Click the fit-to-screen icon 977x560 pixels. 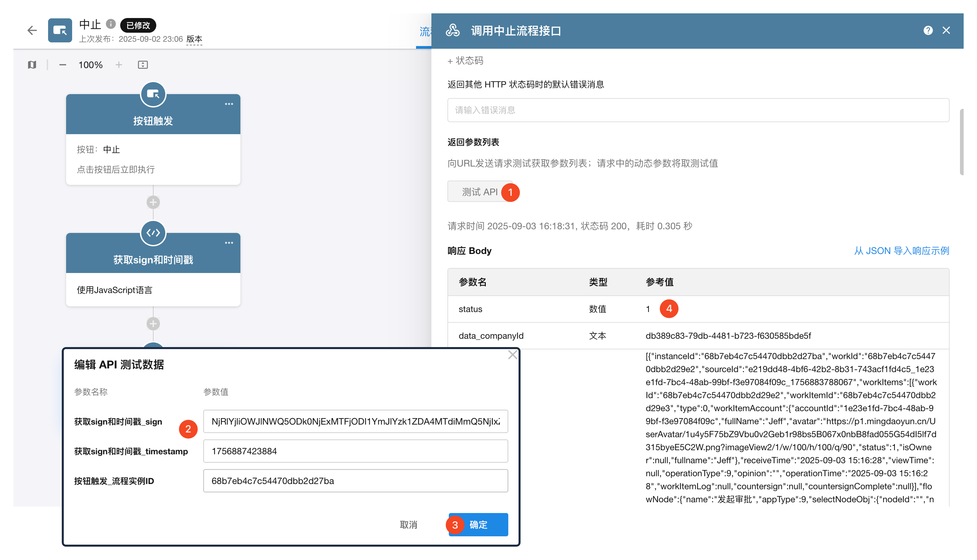pyautogui.click(x=143, y=65)
